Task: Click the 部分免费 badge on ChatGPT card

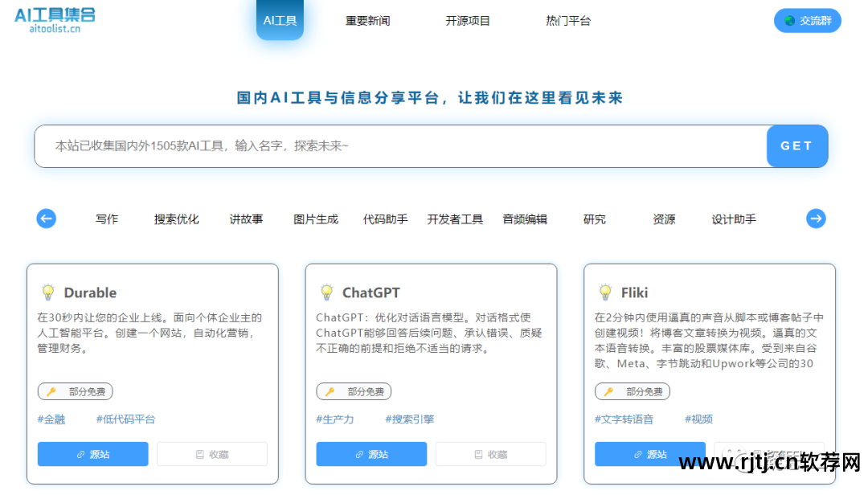Action: [354, 391]
